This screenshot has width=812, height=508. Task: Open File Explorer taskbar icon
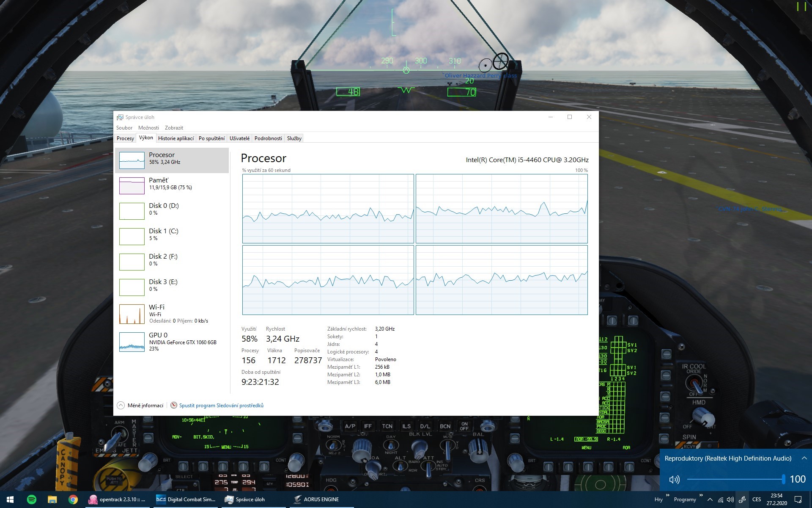[52, 500]
